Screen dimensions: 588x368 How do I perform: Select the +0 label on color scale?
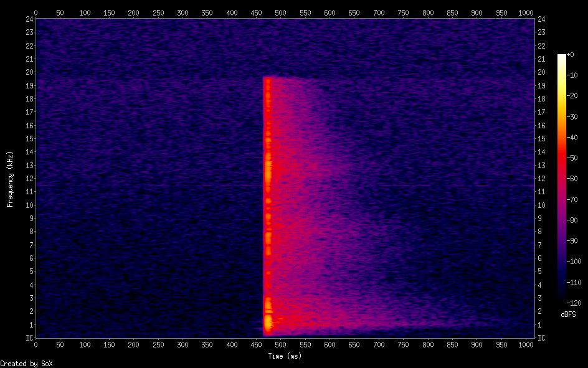570,55
